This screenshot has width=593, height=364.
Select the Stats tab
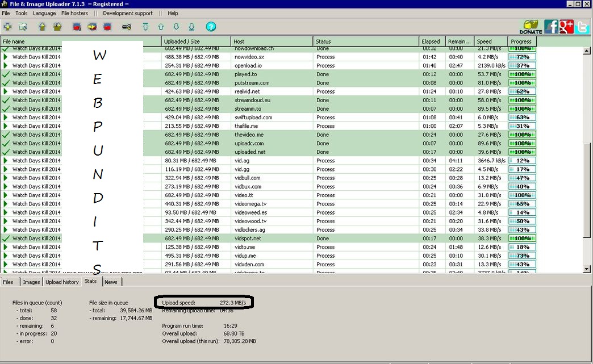(91, 281)
